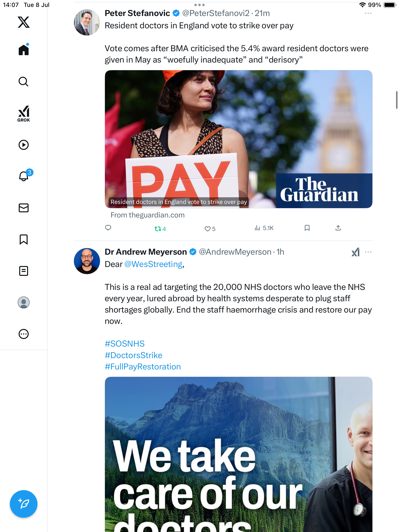This screenshot has height=532, width=399.
Task: Open the video play tab icon
Action: [24, 145]
